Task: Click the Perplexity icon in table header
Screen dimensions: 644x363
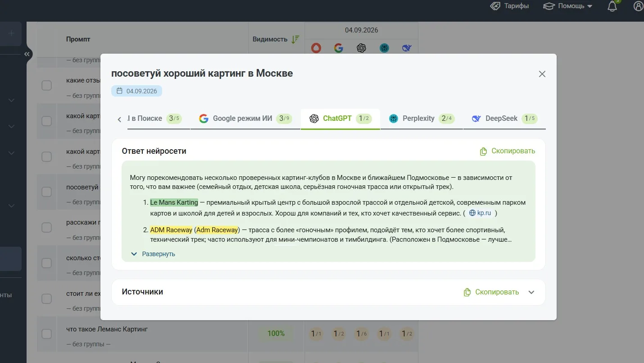Action: click(x=384, y=48)
